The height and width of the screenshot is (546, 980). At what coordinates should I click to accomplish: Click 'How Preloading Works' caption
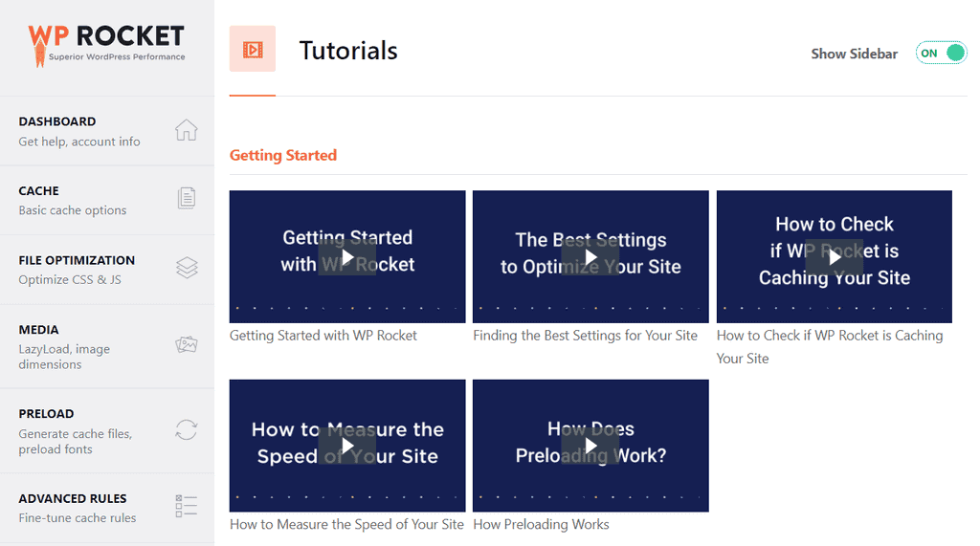[542, 524]
